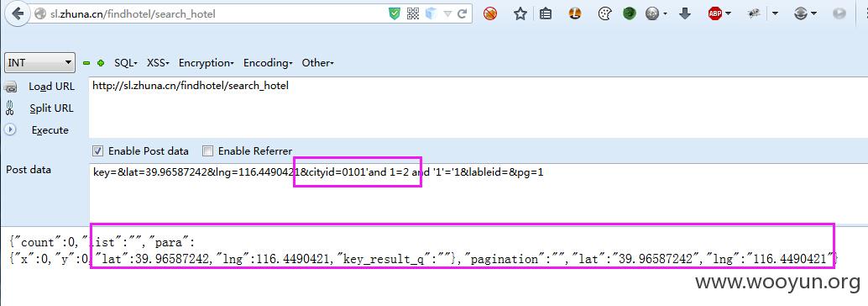Click inside the HackBar URL text area

[x=478, y=108]
